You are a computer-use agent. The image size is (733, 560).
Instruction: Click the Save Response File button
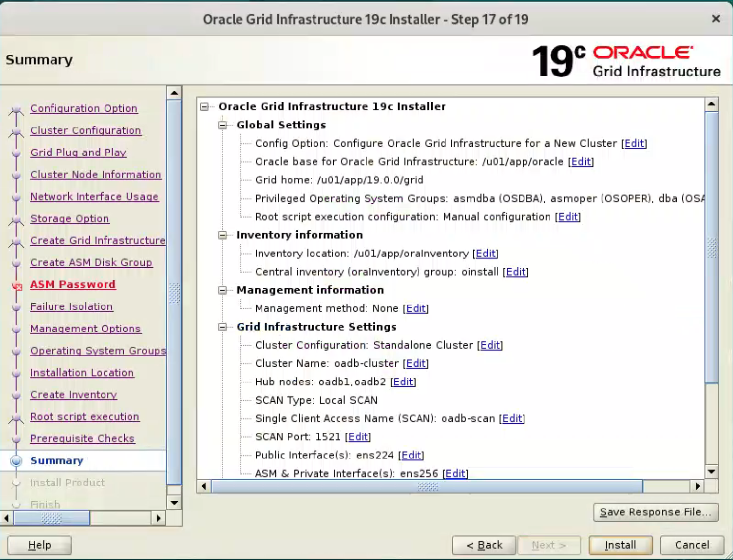655,512
